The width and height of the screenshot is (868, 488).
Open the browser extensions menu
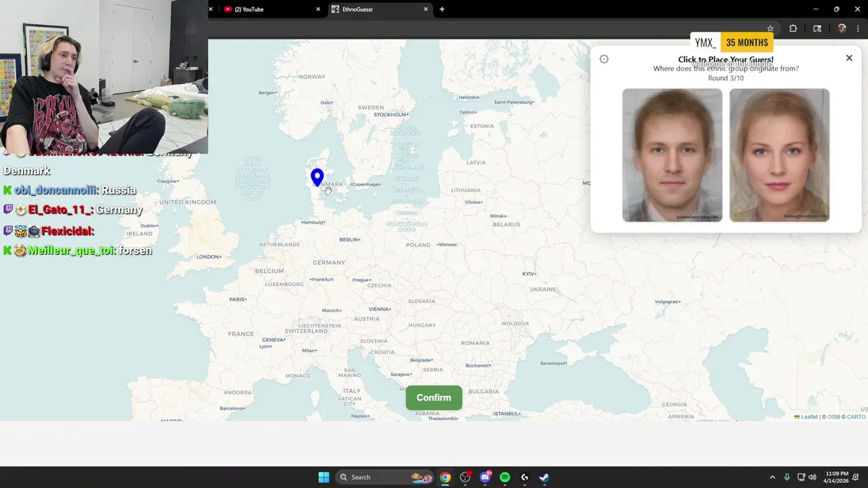click(x=793, y=28)
